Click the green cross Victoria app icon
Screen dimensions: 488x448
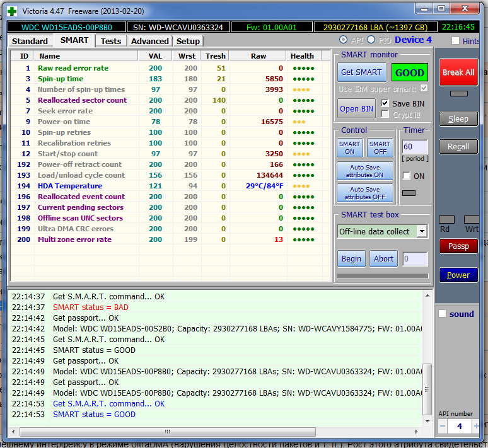(x=12, y=10)
